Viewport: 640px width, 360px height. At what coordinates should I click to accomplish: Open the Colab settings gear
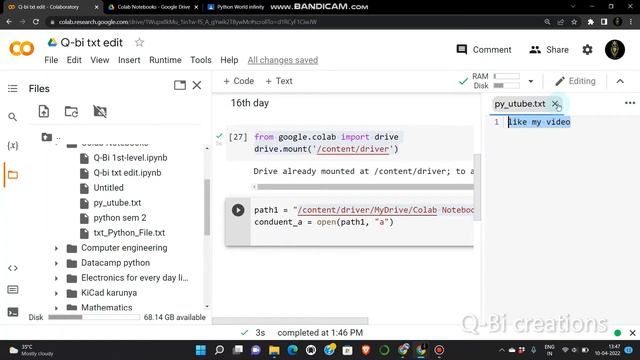tap(587, 50)
